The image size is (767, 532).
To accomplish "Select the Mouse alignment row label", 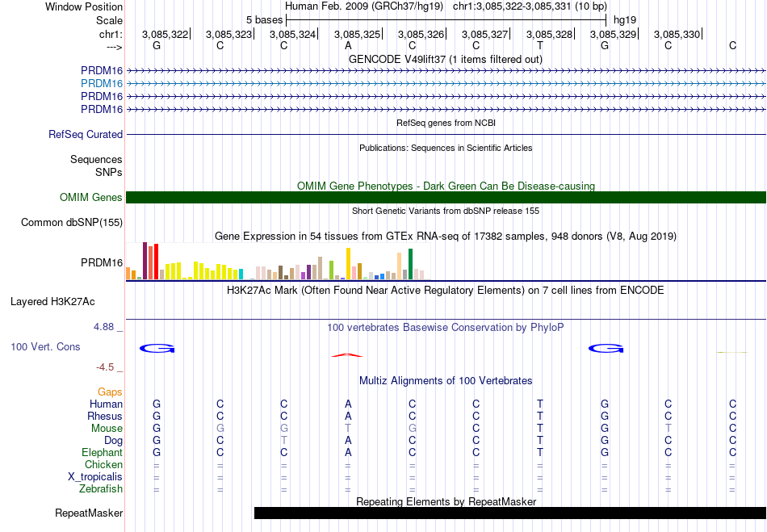I will click(x=107, y=429).
